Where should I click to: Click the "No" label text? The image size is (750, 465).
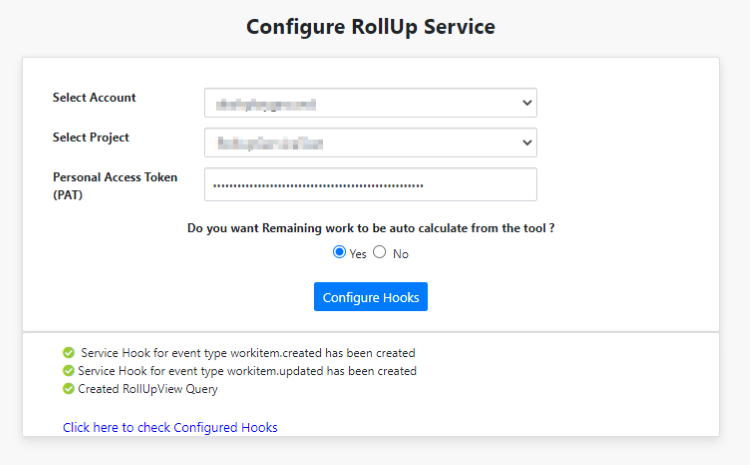point(400,254)
